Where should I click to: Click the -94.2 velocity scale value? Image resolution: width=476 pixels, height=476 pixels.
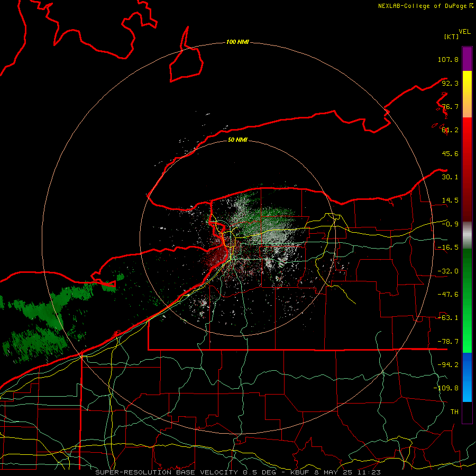click(448, 365)
